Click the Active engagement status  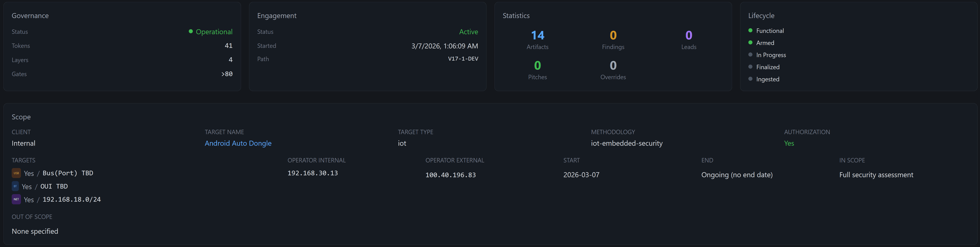469,32
